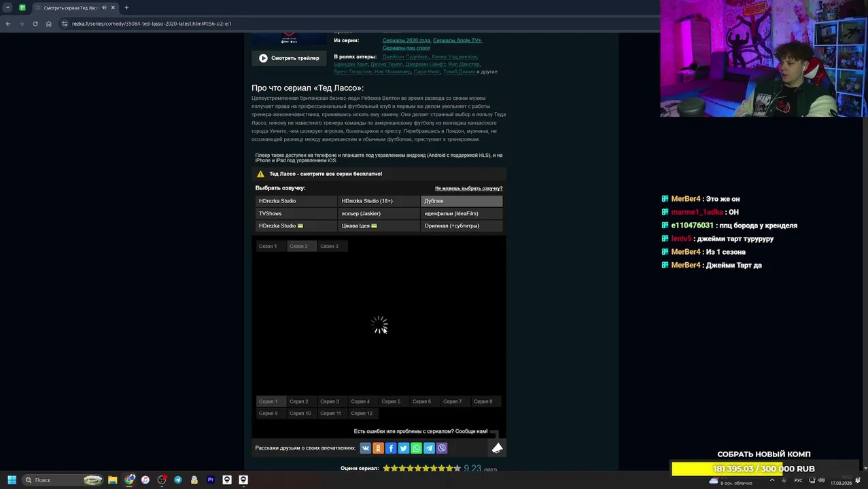Show hidden tray icons chevron

(x=771, y=480)
